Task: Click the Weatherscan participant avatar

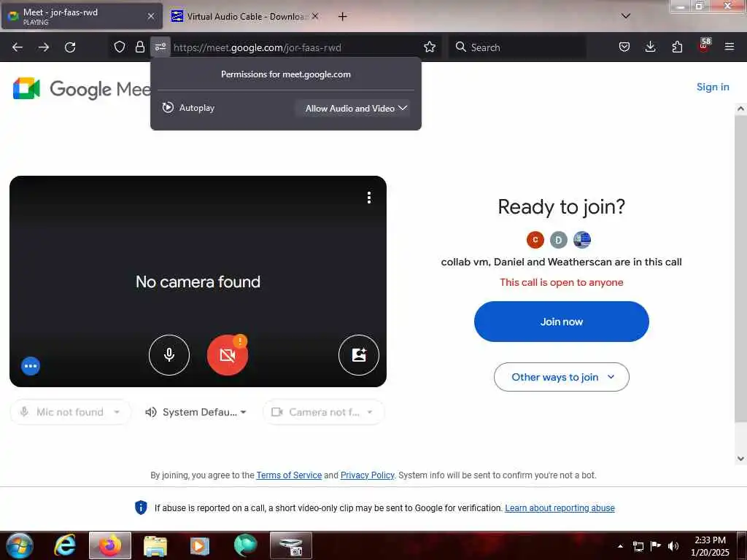Action: [581, 239]
